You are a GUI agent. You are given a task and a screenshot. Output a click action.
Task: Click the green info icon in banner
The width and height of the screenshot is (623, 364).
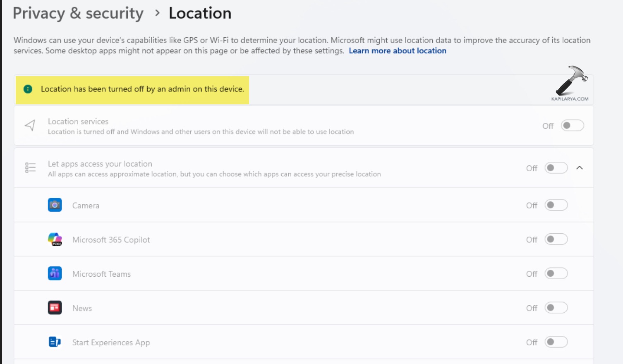(x=28, y=89)
